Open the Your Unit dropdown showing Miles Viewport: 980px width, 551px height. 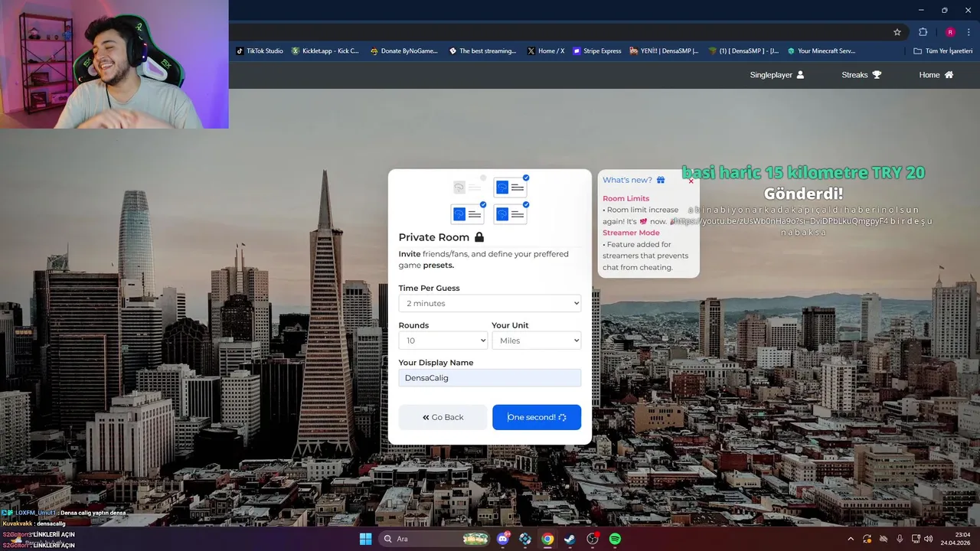pyautogui.click(x=537, y=341)
